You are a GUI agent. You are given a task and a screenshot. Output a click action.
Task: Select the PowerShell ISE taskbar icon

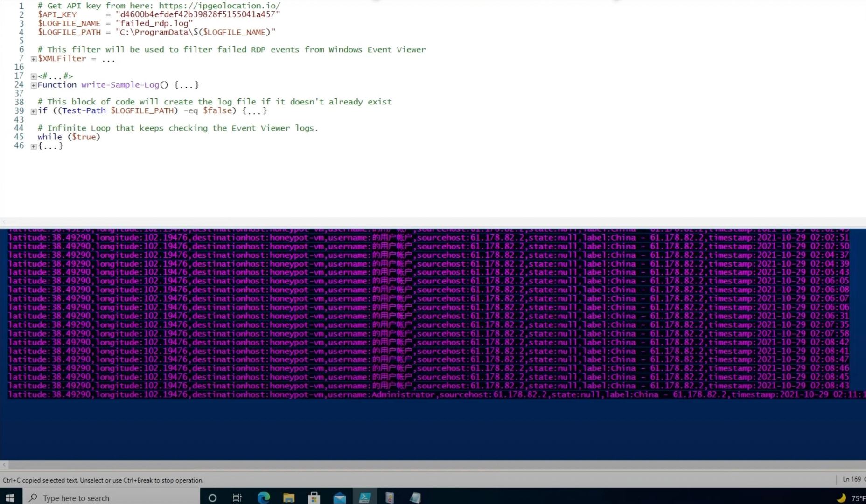[365, 498]
